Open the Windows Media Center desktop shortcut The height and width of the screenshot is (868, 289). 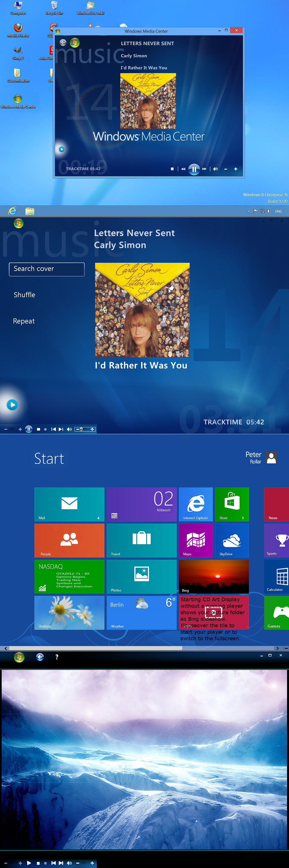tap(18, 101)
